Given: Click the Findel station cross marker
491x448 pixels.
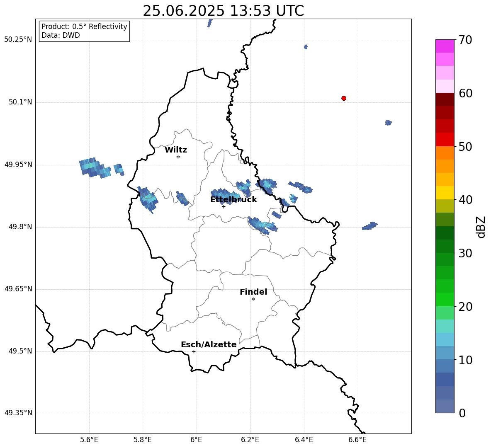Looking at the screenshot, I should [x=253, y=299].
